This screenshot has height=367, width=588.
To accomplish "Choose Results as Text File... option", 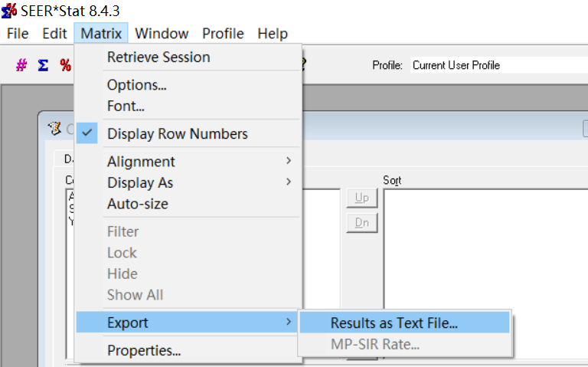I will [404, 323].
